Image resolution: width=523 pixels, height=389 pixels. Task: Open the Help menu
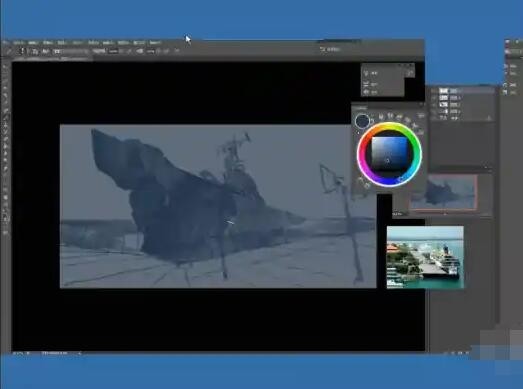[155, 43]
